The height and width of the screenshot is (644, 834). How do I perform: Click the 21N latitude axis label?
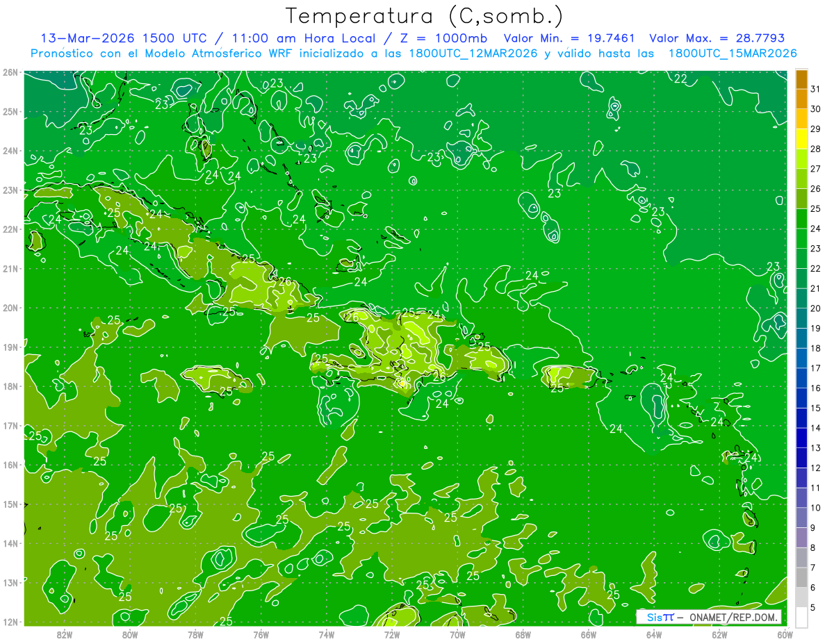pyautogui.click(x=10, y=268)
